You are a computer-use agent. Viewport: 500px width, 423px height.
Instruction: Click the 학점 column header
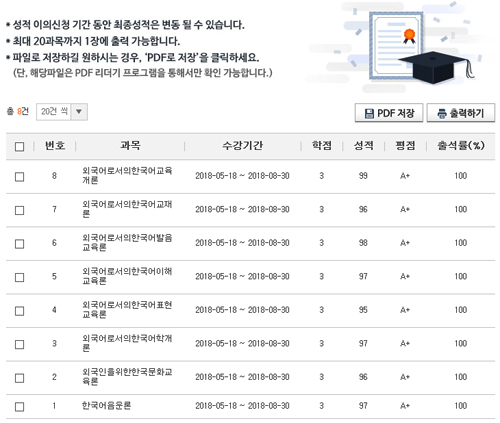(322, 145)
